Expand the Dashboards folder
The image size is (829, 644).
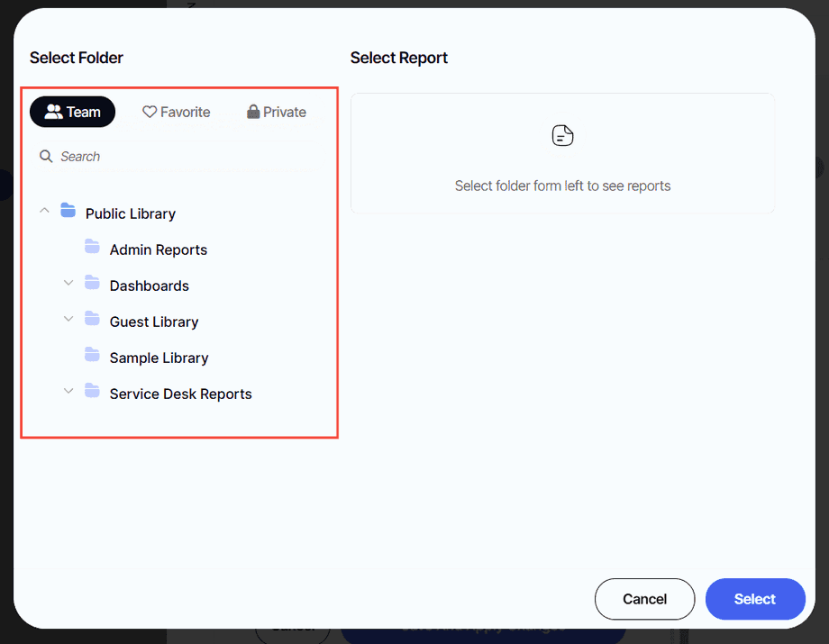tap(68, 283)
